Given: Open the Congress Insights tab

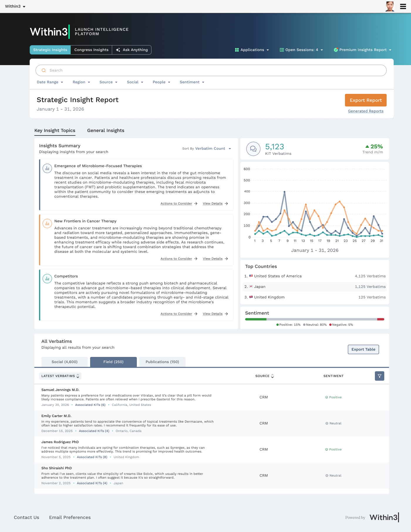Looking at the screenshot, I should coord(91,50).
